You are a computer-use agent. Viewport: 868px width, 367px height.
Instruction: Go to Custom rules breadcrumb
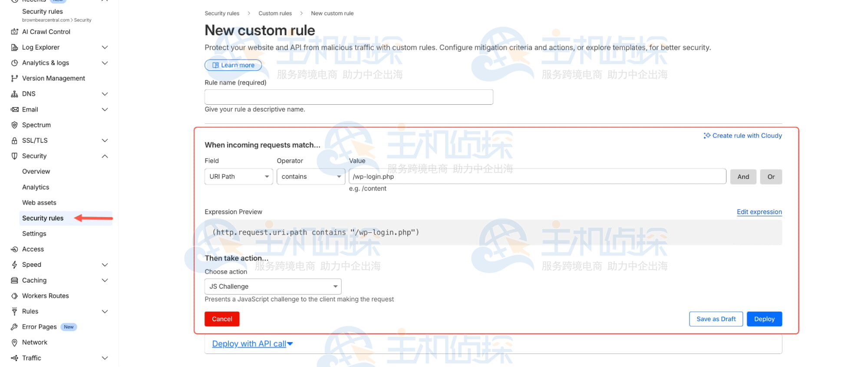[x=275, y=13]
